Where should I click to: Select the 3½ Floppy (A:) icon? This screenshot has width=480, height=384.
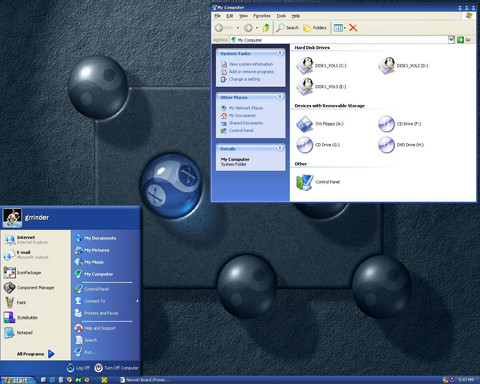point(305,124)
